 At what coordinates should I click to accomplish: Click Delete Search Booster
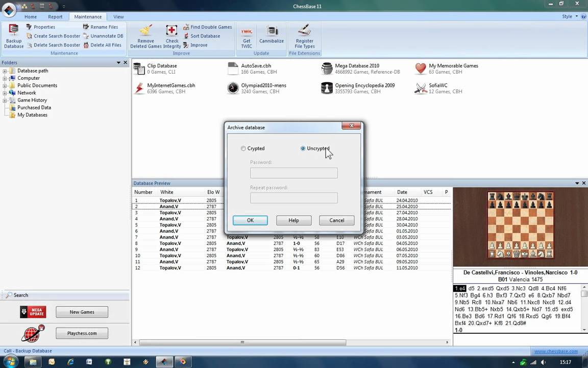click(x=53, y=45)
